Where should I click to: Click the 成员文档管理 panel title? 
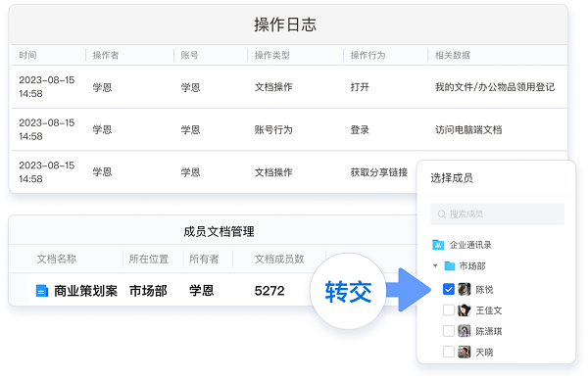[x=219, y=231]
